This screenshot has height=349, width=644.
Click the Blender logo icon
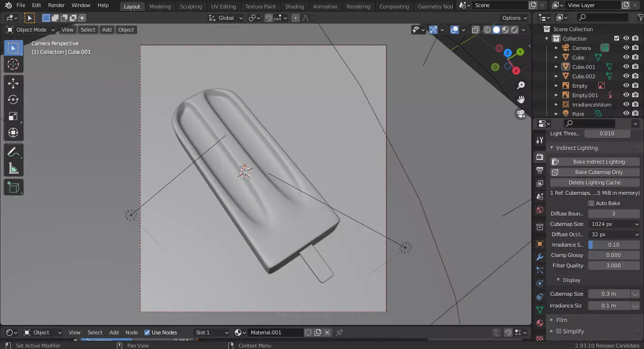(x=8, y=5)
